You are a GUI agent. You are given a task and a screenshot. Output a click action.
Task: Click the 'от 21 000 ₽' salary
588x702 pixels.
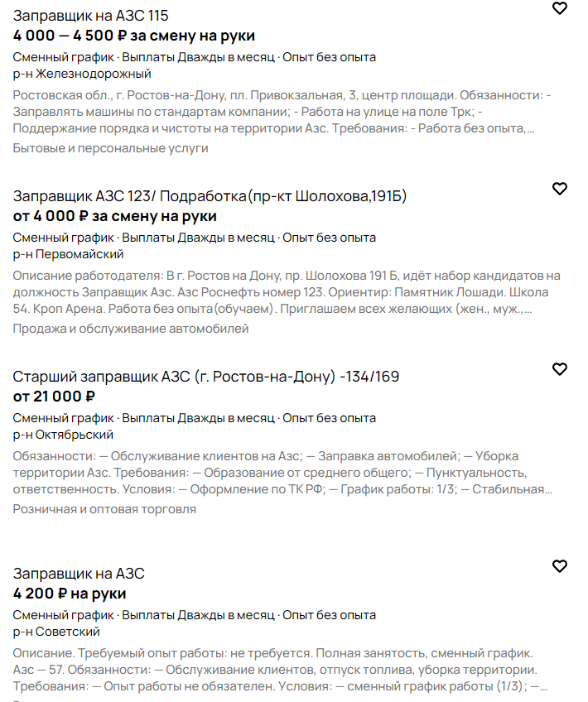tap(55, 397)
